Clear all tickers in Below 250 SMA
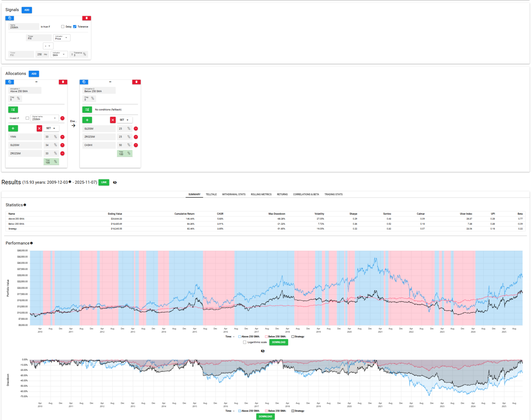 point(113,120)
